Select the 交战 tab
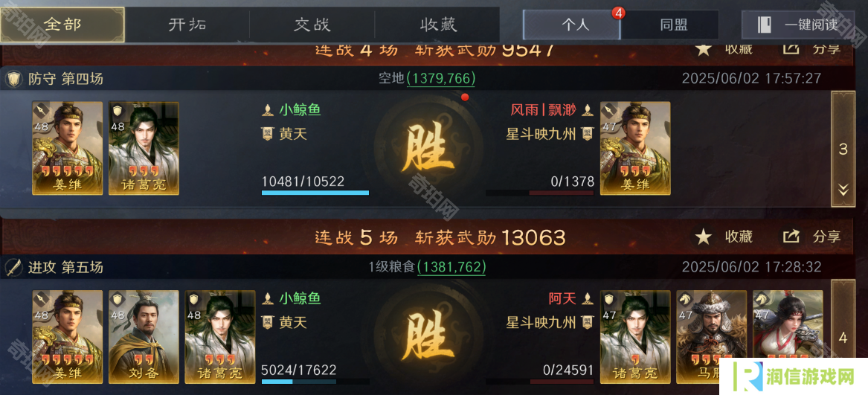 point(312,25)
